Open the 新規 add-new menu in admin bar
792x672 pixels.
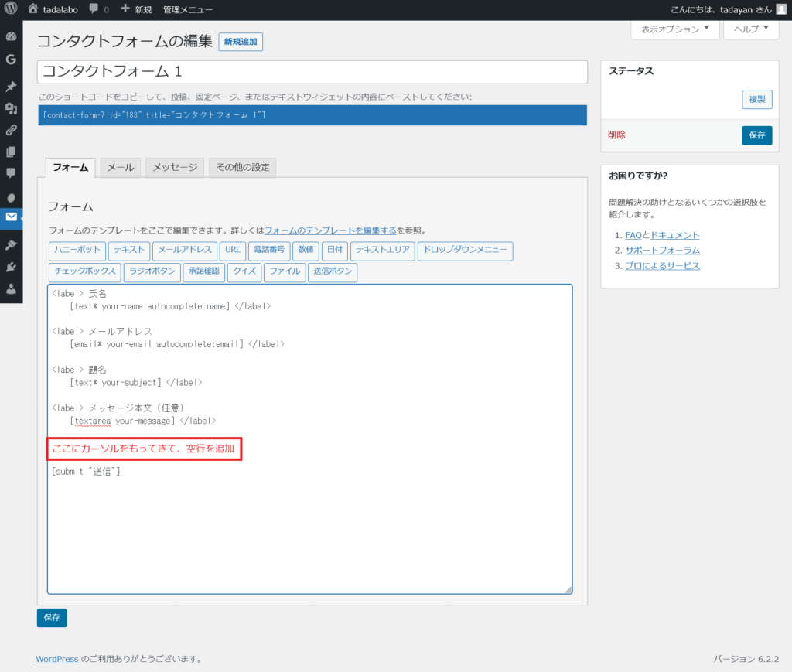[x=136, y=9]
